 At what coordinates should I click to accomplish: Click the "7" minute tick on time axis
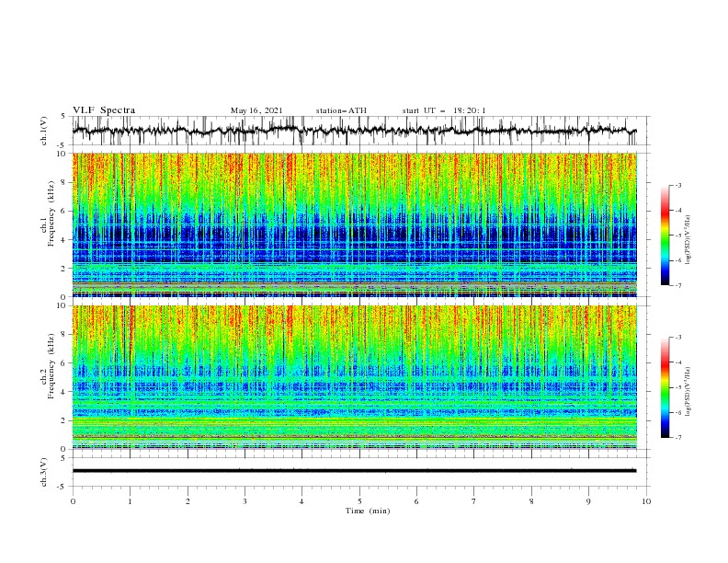point(474,501)
